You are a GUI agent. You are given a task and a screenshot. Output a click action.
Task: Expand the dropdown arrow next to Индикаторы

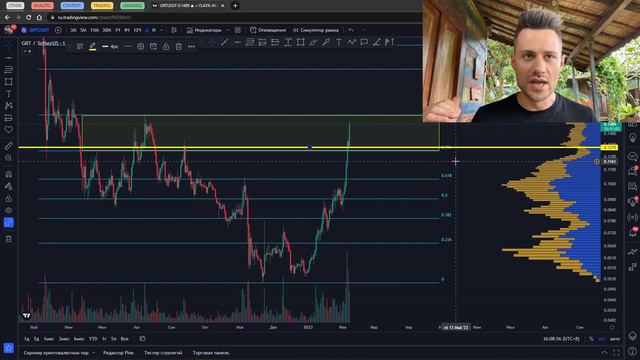coord(227,30)
